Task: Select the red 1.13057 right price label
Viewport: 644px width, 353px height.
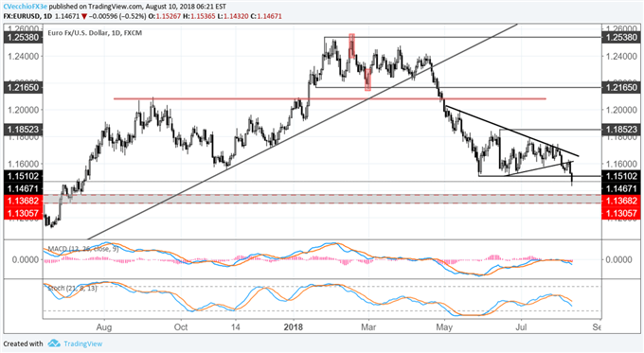Action: (x=621, y=213)
